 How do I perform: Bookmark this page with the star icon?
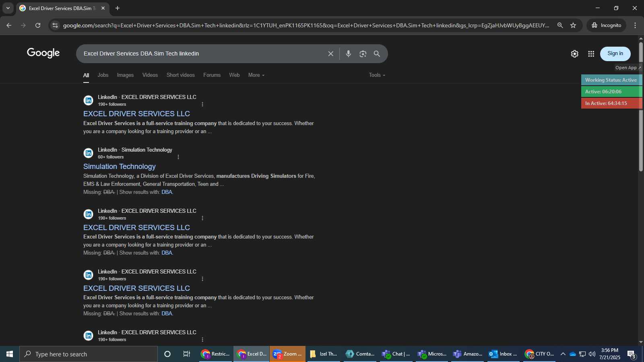tap(573, 25)
